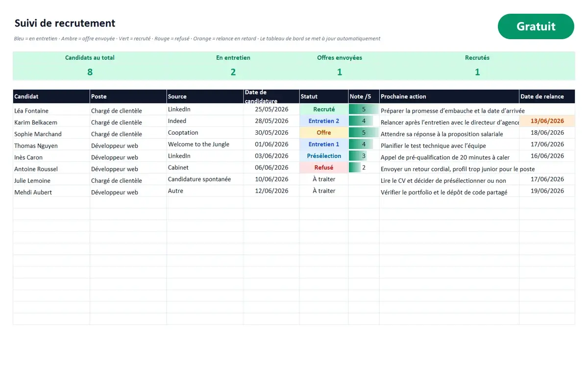Viewport: 588px width, 392px height.
Task: Click the Cabinet source cell
Action: click(205, 168)
